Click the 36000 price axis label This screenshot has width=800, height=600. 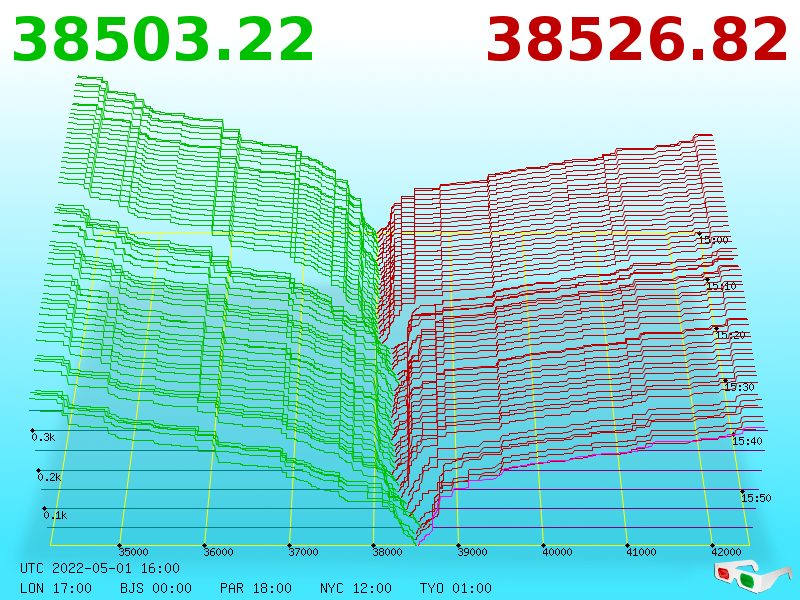(x=218, y=552)
